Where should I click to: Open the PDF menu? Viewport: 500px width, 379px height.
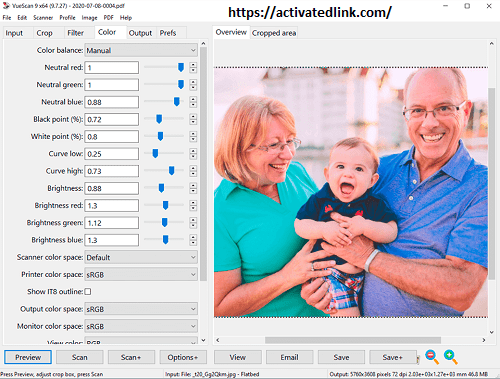tap(108, 18)
